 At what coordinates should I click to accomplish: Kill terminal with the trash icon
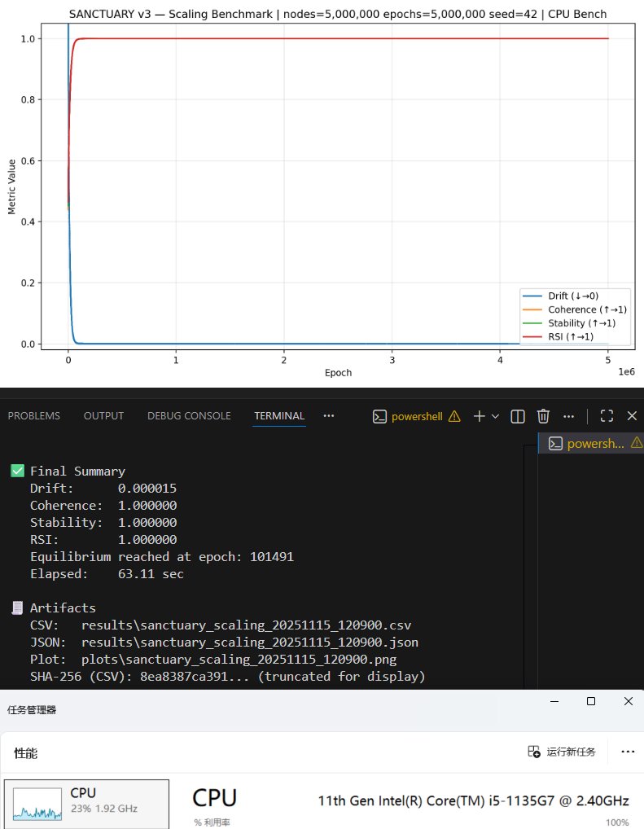pos(543,417)
